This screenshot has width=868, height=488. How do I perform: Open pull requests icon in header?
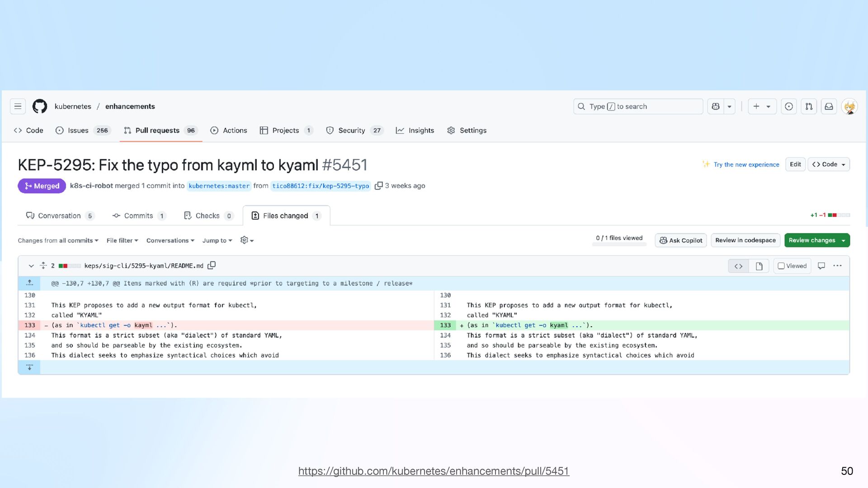click(809, 107)
